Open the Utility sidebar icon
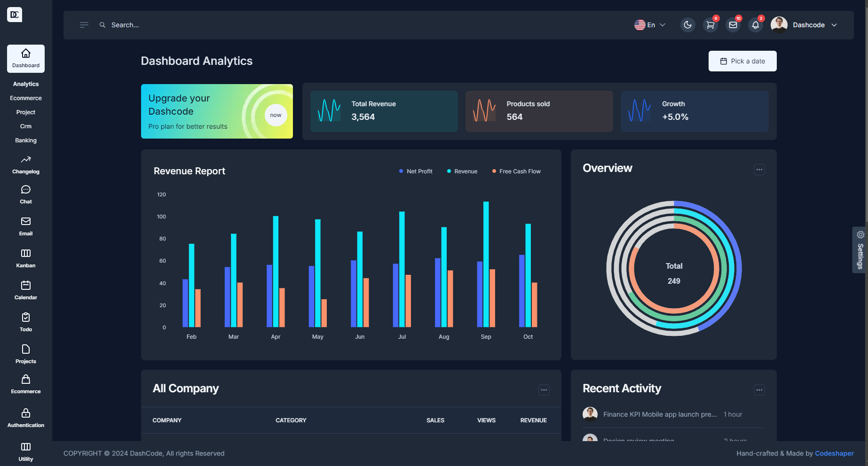868x466 pixels. (26, 447)
